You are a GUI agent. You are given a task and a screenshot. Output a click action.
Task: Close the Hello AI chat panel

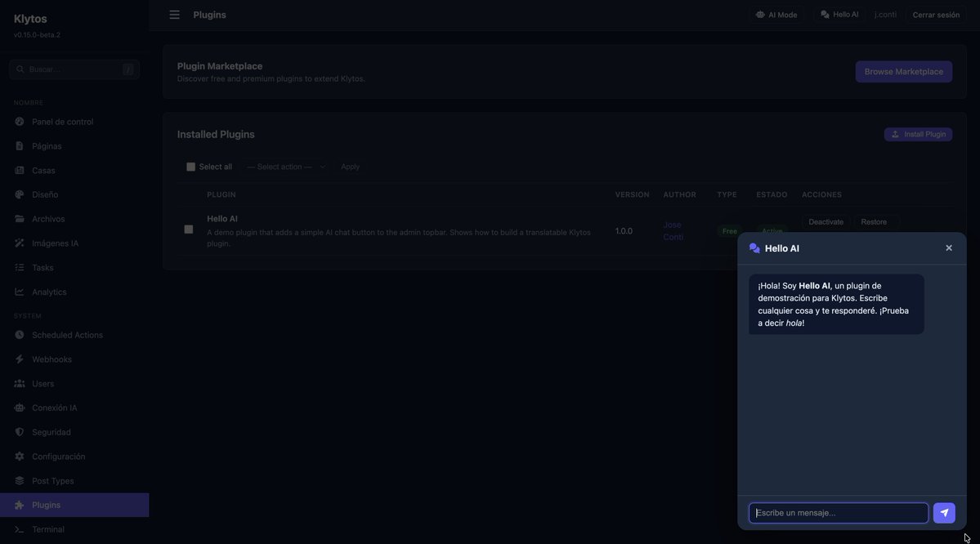pos(949,248)
